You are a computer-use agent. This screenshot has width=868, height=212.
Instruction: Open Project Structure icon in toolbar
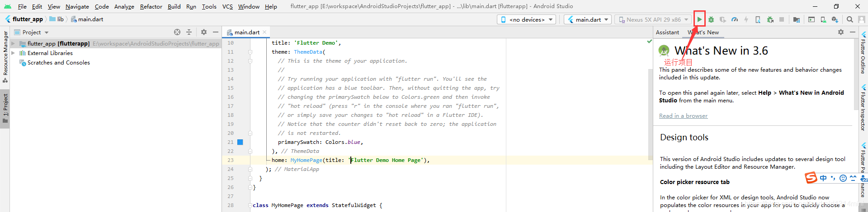[x=797, y=19]
